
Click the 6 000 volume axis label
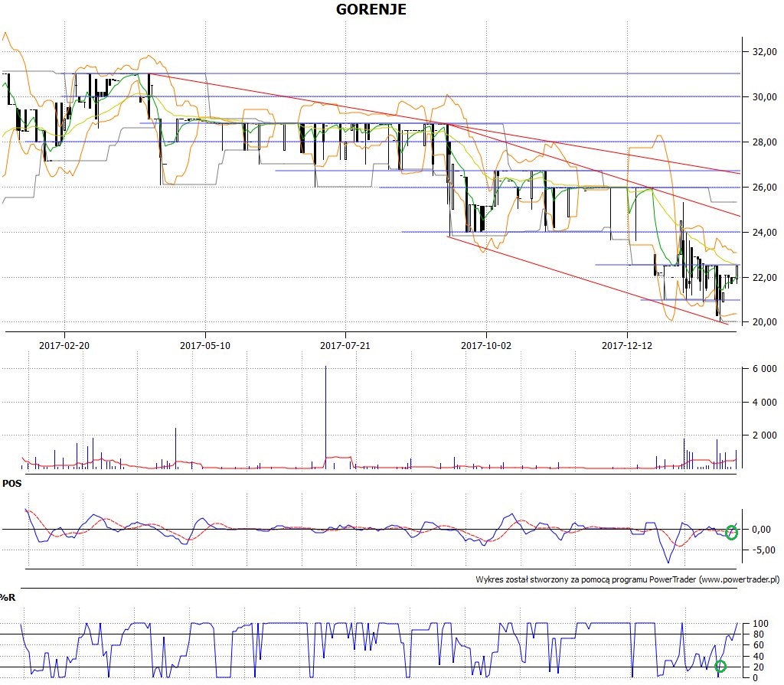click(765, 368)
